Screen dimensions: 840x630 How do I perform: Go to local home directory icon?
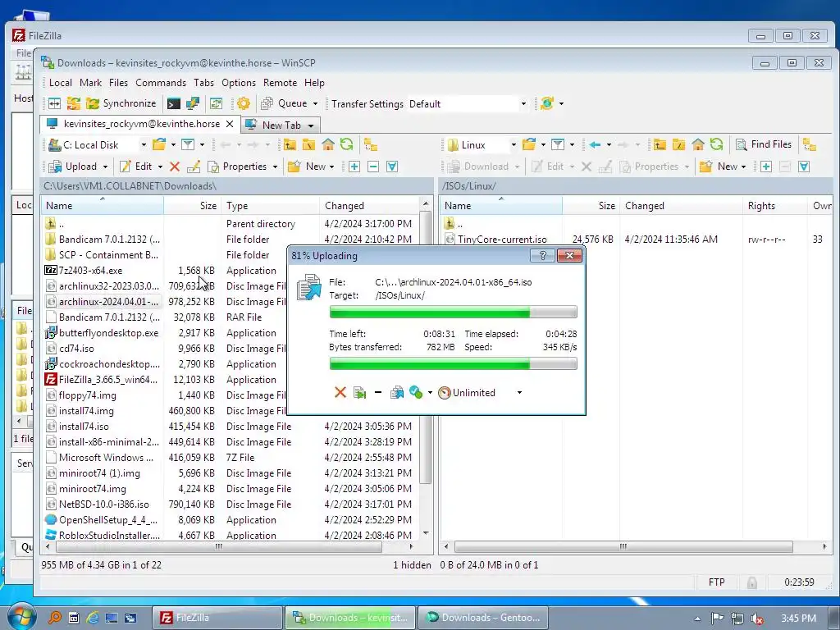point(328,144)
